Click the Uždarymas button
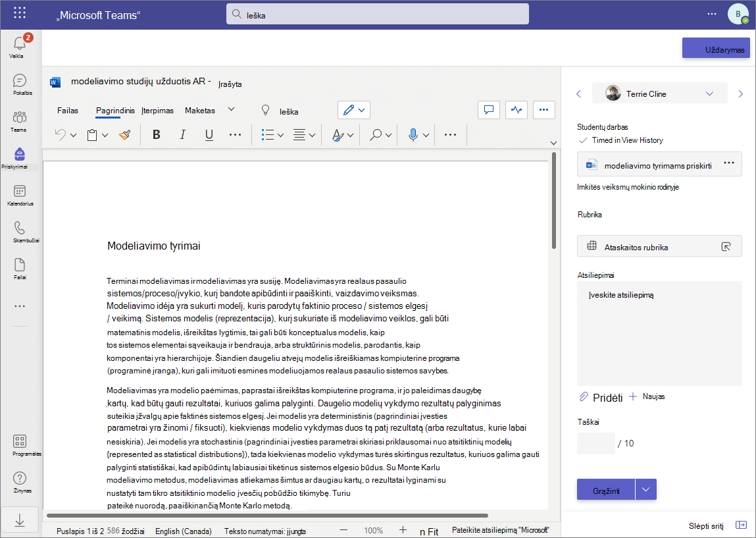The height and width of the screenshot is (538, 756). [716, 48]
